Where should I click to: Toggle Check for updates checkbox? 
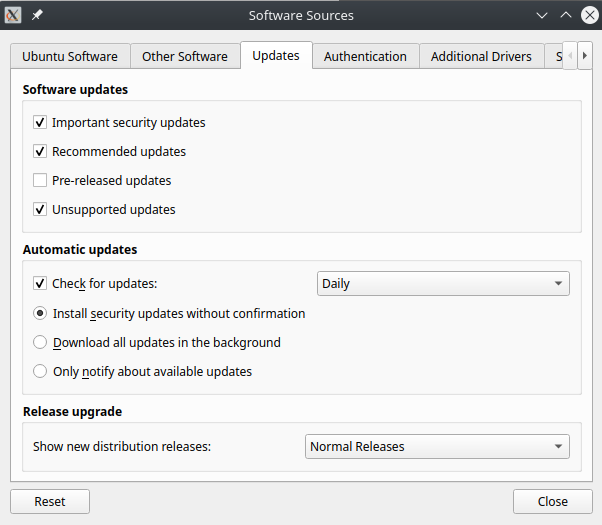(x=40, y=284)
